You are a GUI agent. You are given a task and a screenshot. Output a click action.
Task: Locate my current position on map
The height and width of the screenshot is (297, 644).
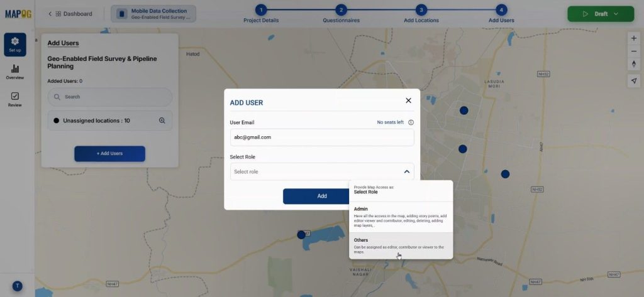coord(633,80)
